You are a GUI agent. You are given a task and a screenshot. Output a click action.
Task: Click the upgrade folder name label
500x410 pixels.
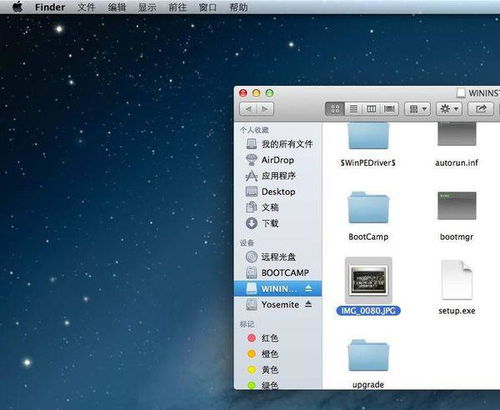click(368, 385)
